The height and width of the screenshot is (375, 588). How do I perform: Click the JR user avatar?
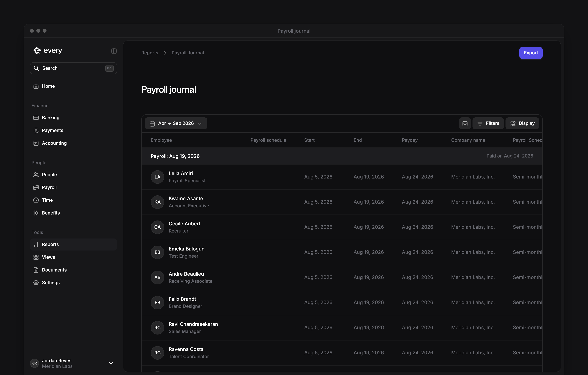point(34,363)
